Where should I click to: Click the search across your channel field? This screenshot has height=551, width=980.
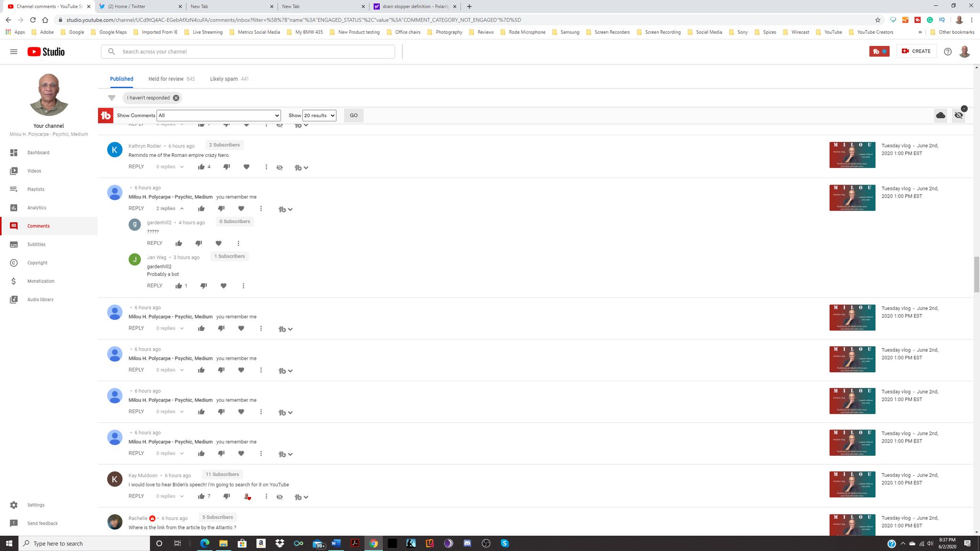249,52
